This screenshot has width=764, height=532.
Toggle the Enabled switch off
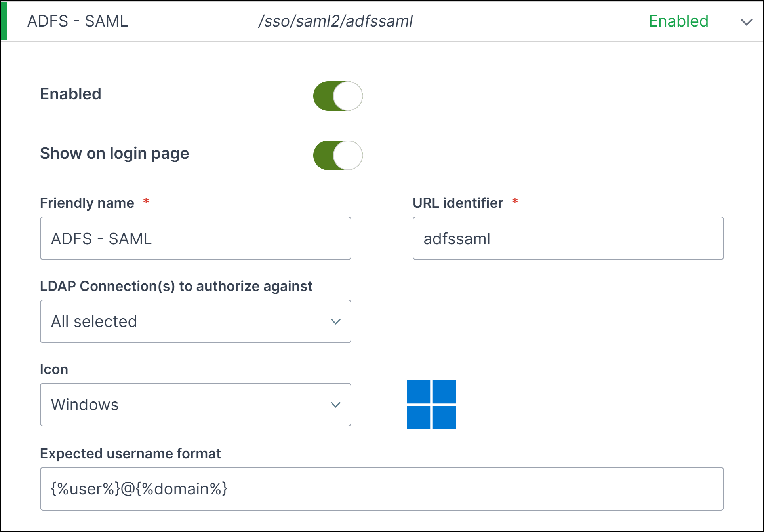[338, 96]
